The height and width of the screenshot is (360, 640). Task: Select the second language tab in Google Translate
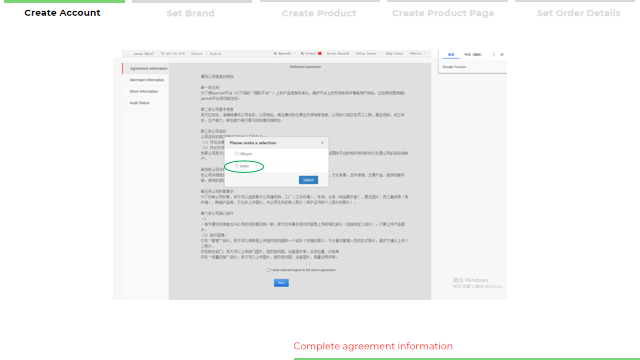[473, 55]
